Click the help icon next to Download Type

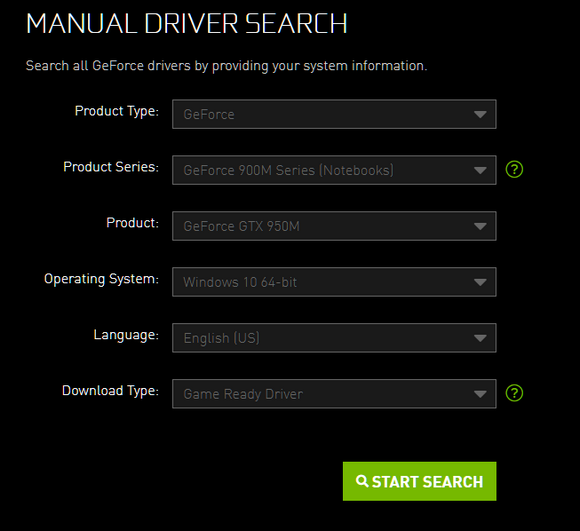pos(514,393)
